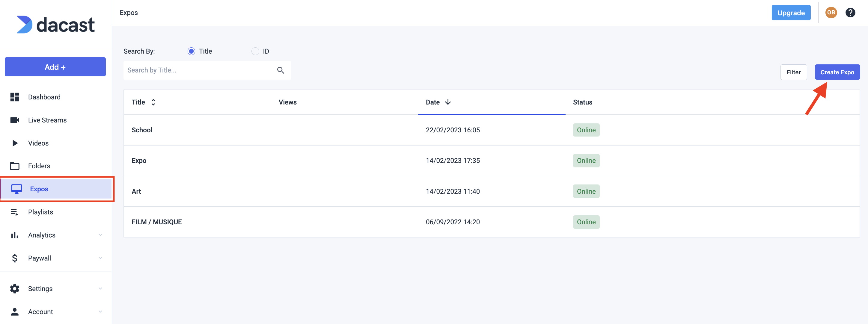Open the Filter button

pos(794,72)
